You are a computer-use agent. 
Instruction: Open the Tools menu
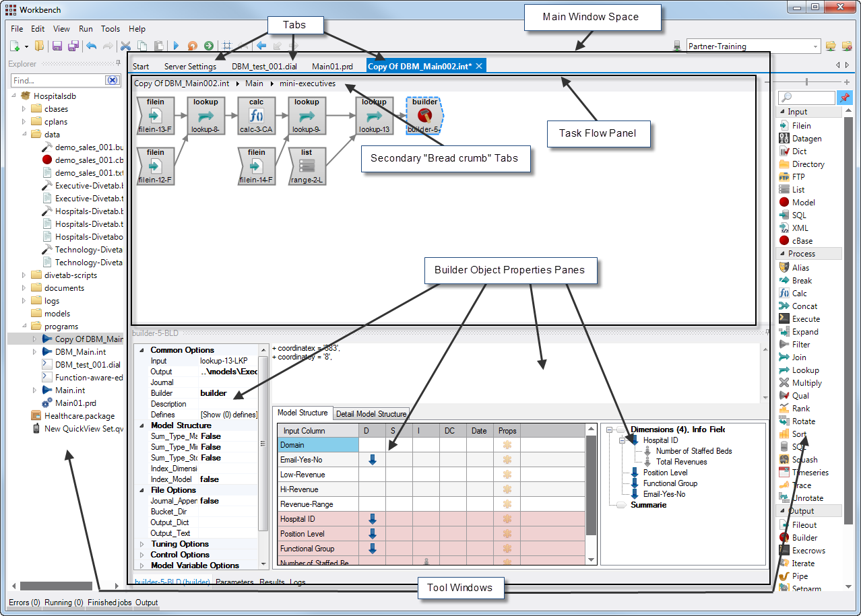(110, 29)
